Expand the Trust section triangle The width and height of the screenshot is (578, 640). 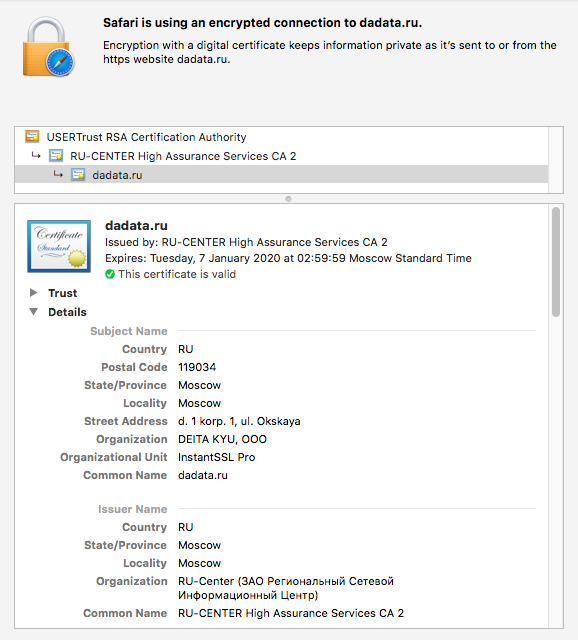click(x=33, y=292)
